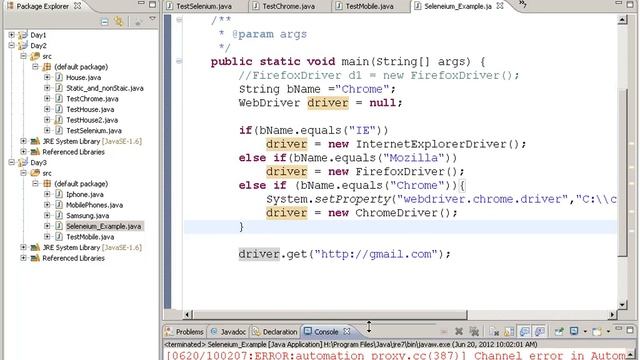Click Day3 Referenced Libraries icon
The image size is (640, 360).
[x=35, y=258]
